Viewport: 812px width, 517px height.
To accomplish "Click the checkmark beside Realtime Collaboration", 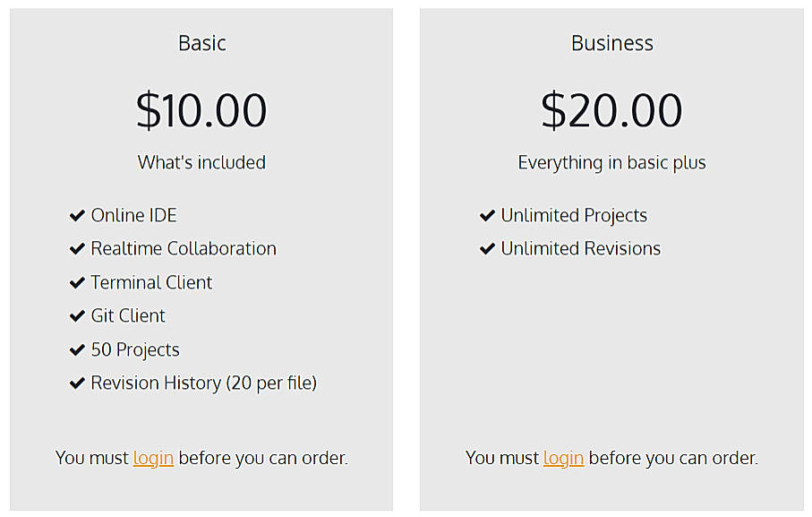I will [x=77, y=248].
